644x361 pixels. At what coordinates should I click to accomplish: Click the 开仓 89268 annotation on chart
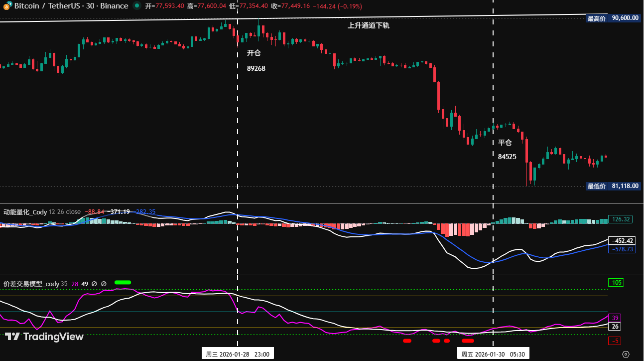[256, 60]
